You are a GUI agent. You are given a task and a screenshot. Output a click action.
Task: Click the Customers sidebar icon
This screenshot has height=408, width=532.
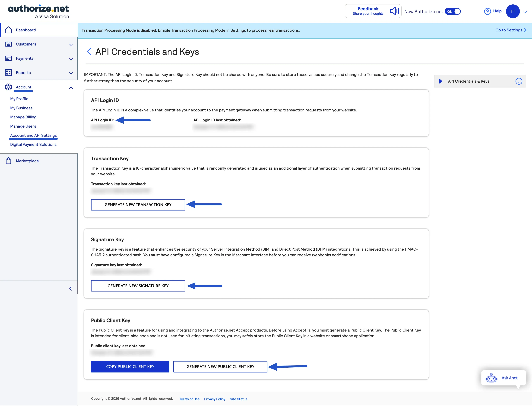coord(9,44)
